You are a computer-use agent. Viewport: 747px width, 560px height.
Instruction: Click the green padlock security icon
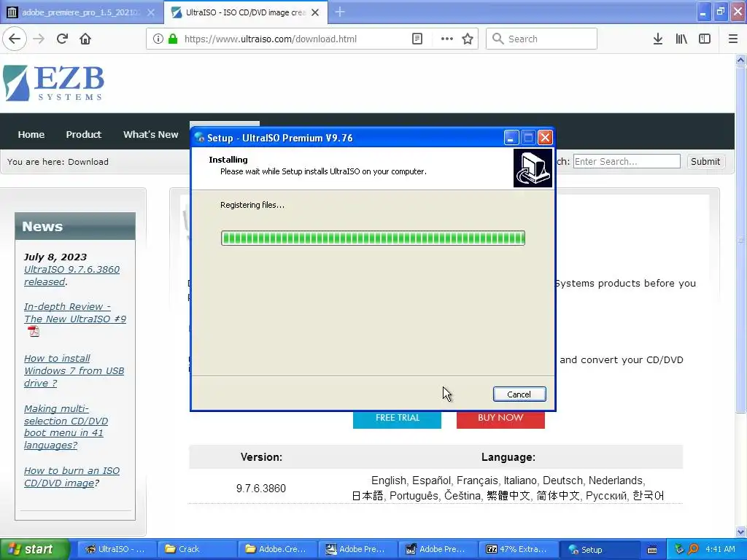pyautogui.click(x=173, y=39)
